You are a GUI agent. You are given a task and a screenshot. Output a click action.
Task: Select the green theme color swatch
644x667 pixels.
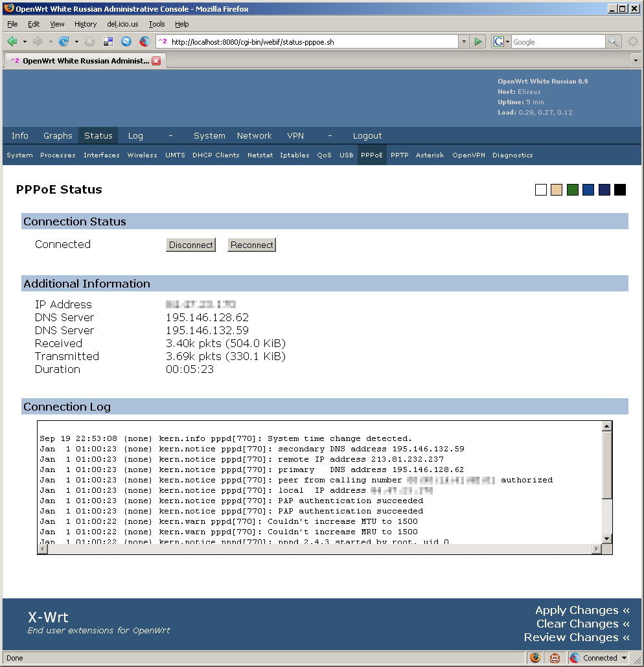[573, 190]
